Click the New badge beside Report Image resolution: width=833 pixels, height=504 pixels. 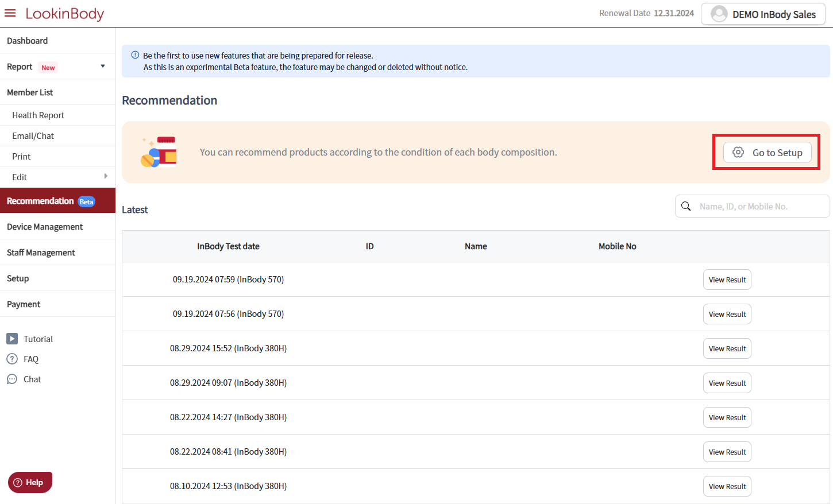click(48, 67)
